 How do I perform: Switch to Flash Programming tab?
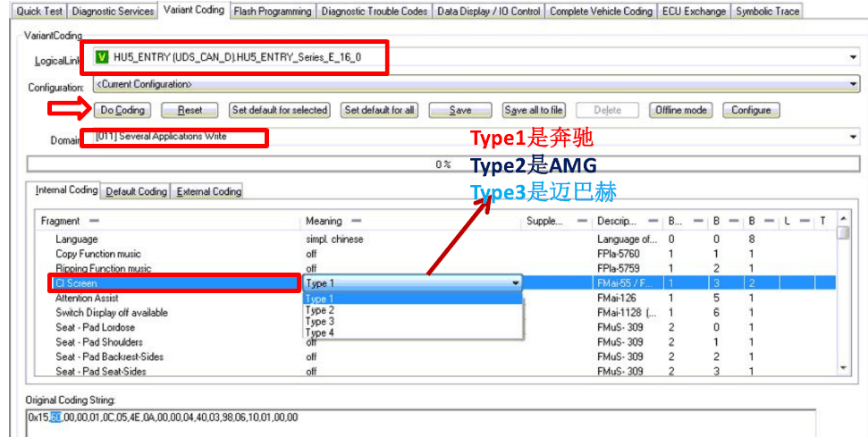coord(273,12)
